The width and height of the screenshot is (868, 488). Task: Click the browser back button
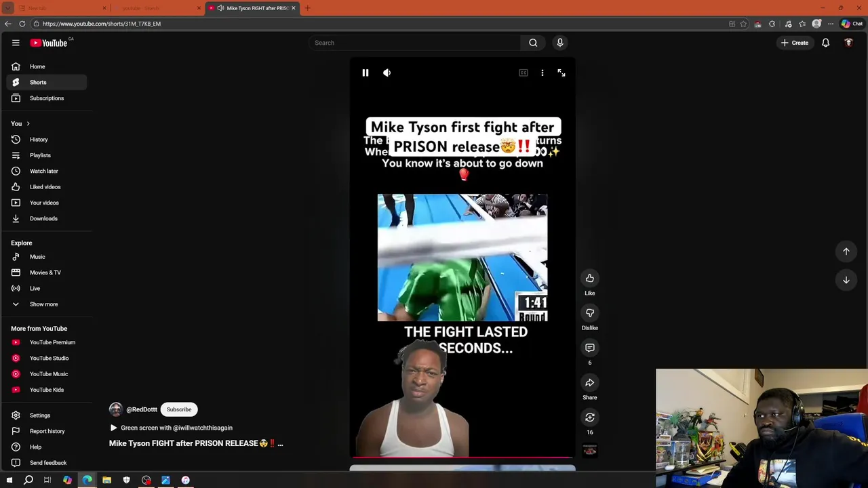[7, 24]
